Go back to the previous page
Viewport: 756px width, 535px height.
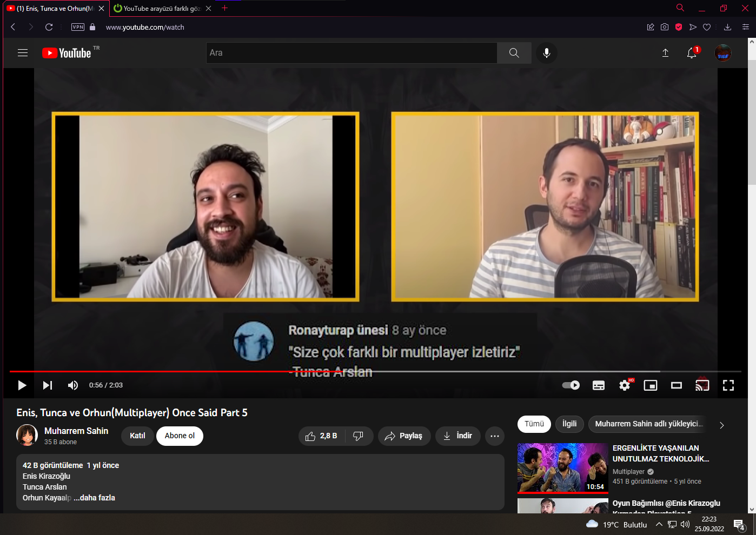pyautogui.click(x=13, y=27)
